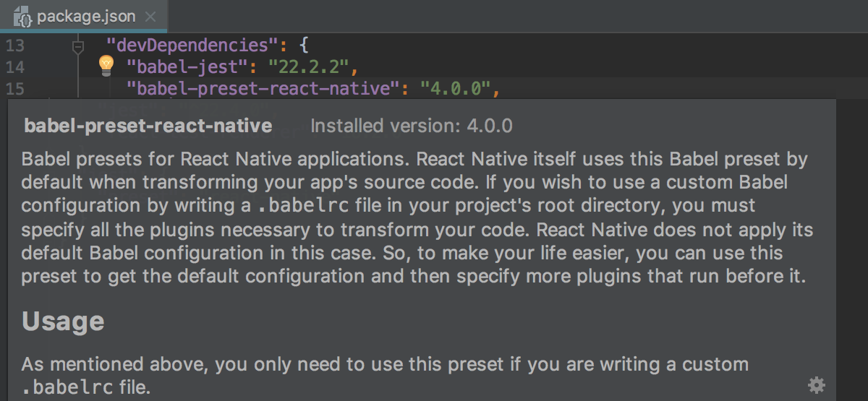
Task: Click the package.json file type icon
Action: point(20,15)
